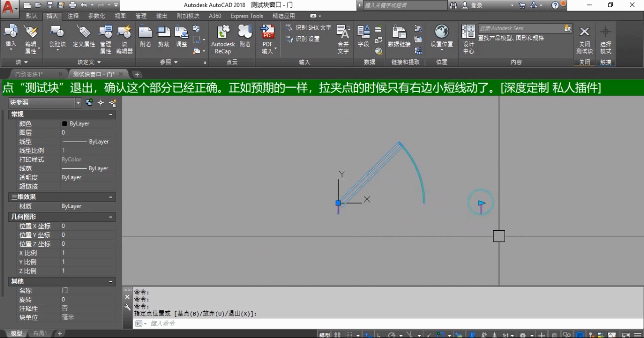Click the 颜色 ByLayer color swatch row
The width and height of the screenshot is (644, 338).
coord(63,123)
